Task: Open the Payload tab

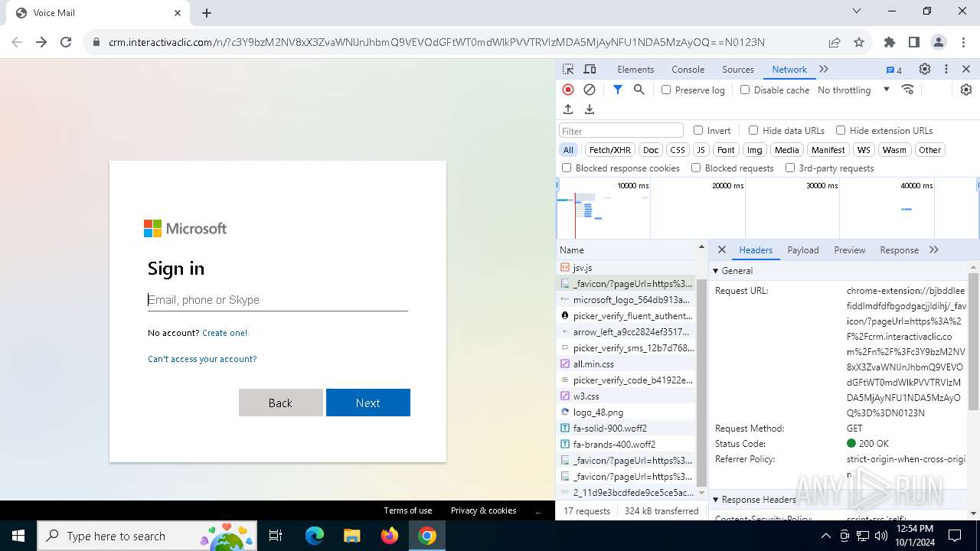Action: click(803, 250)
